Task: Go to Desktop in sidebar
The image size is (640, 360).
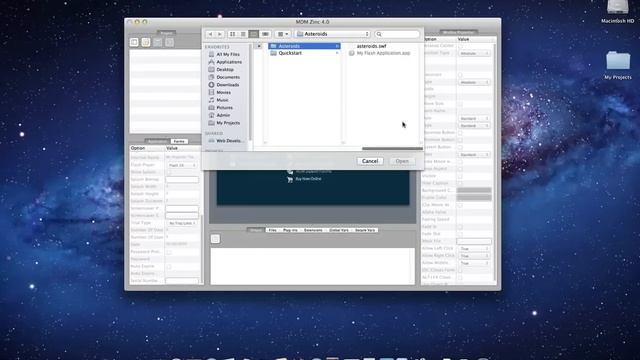Action: click(x=221, y=70)
